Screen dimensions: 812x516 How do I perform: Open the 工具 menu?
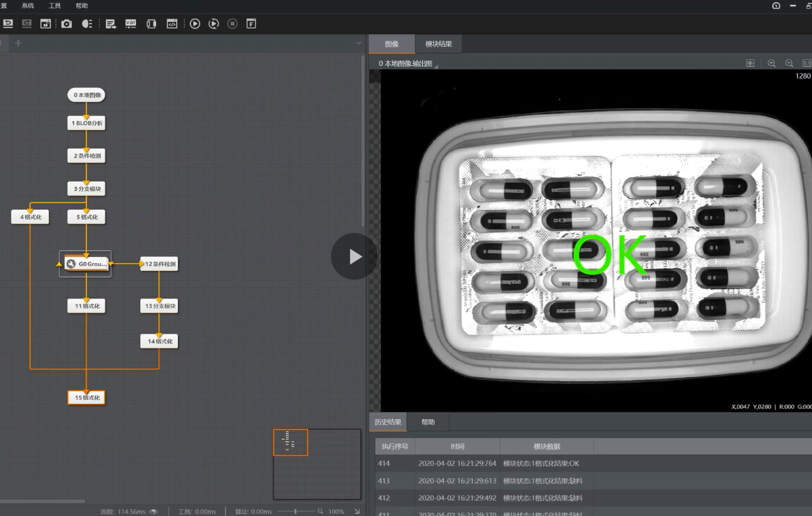coord(55,6)
